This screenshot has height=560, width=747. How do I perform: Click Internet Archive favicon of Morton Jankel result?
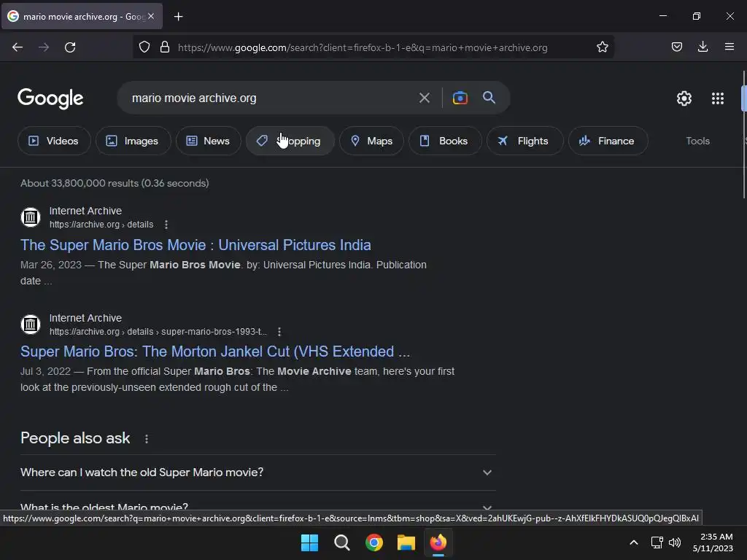click(x=31, y=324)
